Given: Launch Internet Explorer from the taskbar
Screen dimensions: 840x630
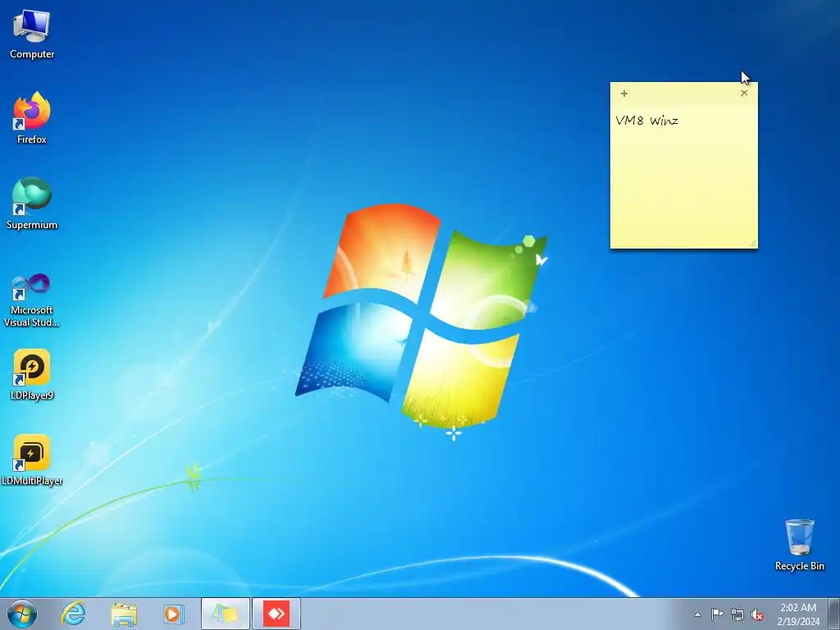Looking at the screenshot, I should 73,614.
